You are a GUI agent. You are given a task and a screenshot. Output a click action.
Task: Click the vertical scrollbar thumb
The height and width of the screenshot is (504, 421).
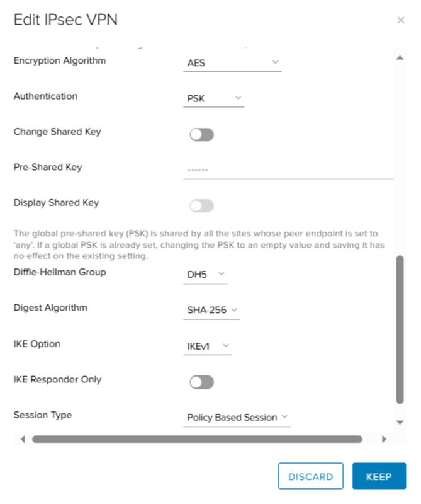tap(400, 329)
